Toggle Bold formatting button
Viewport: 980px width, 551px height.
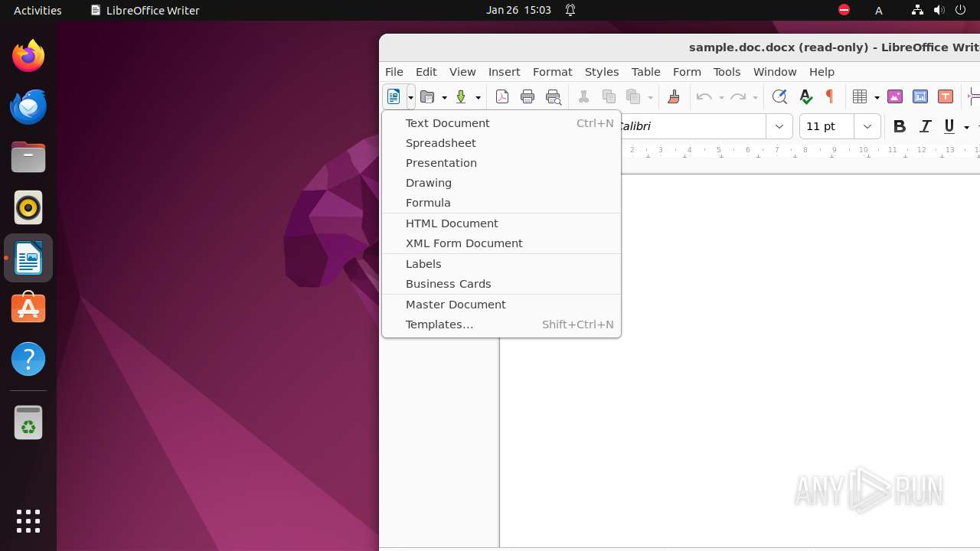900,127
